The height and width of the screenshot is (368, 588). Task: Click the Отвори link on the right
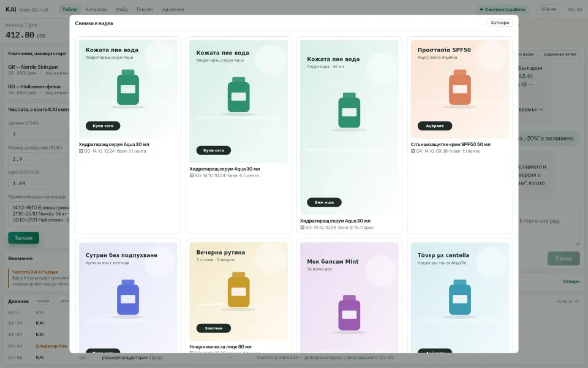571,282
